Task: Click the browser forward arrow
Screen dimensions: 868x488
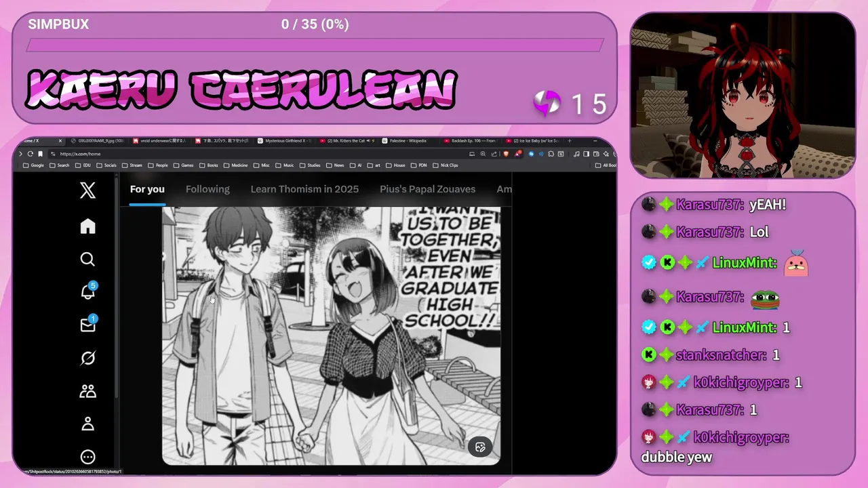Action: [x=20, y=154]
